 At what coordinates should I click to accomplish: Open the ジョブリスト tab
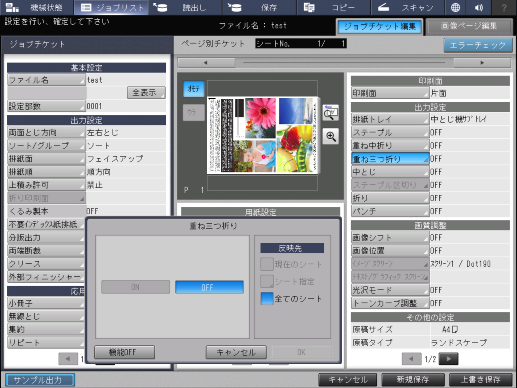112,7
